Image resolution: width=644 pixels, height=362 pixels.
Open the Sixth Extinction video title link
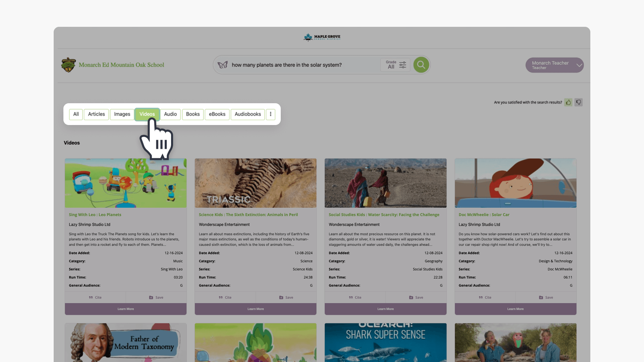click(x=248, y=215)
